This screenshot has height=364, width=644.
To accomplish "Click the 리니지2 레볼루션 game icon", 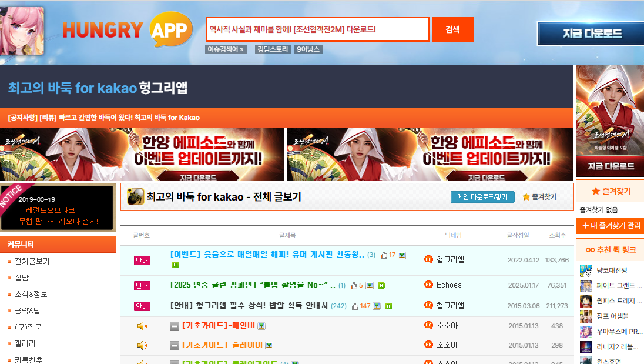I will [586, 347].
